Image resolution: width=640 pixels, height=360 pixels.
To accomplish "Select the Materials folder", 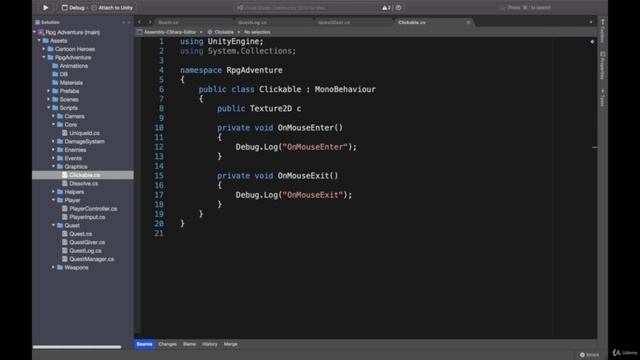I will click(67, 82).
